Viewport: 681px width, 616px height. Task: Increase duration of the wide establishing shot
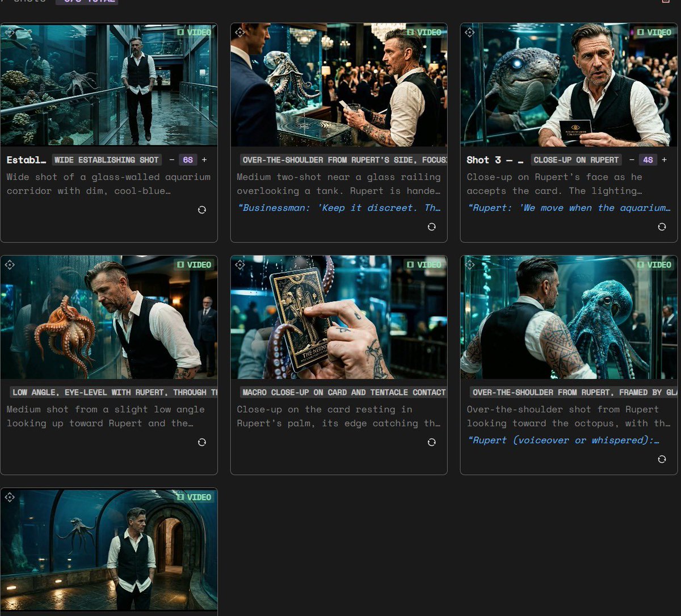(x=204, y=160)
